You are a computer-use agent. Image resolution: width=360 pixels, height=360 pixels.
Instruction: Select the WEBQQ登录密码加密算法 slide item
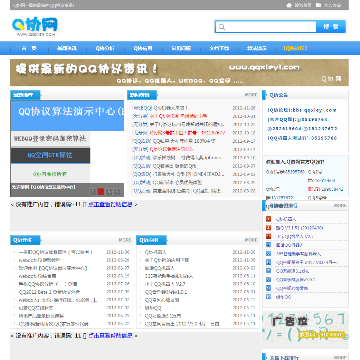coord(50,139)
